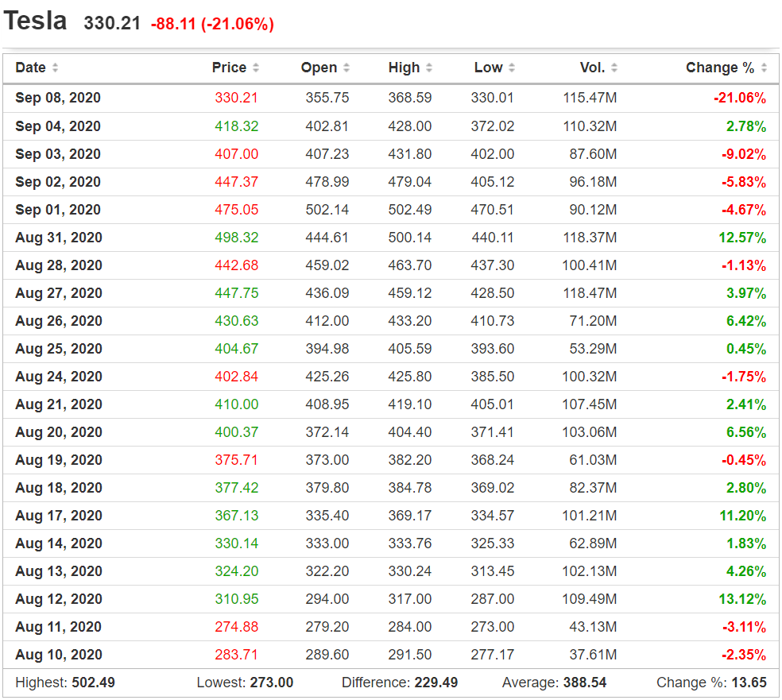Click price 442.68 for Aug 28
This screenshot has height=700, width=782.
point(236,265)
